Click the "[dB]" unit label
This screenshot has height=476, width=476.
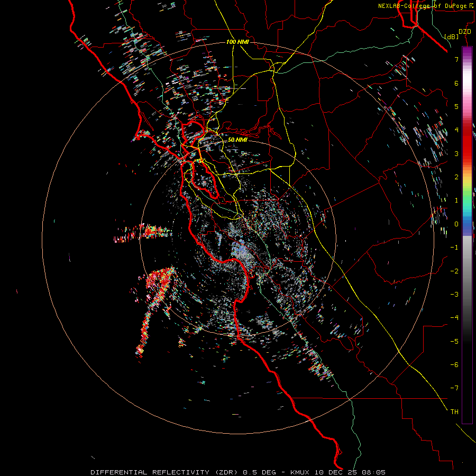452,36
